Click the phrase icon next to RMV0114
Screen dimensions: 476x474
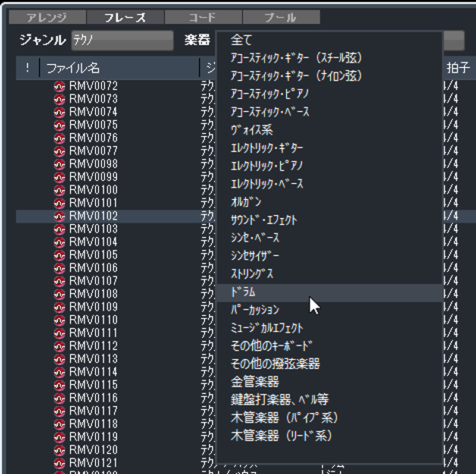tap(59, 372)
